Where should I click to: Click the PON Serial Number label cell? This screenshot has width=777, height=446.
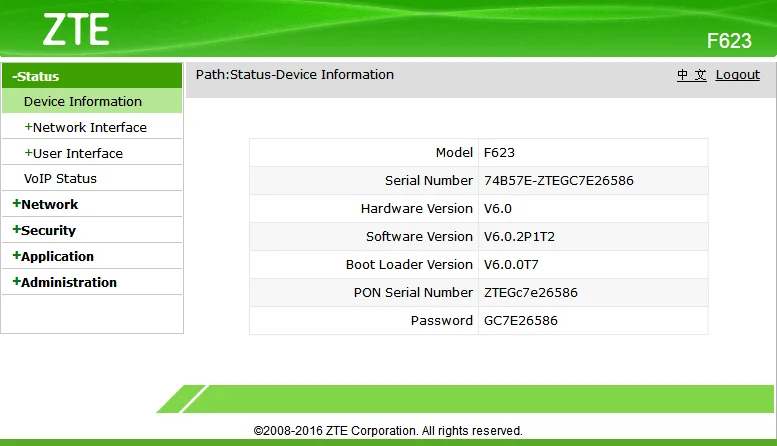pyautogui.click(x=364, y=292)
